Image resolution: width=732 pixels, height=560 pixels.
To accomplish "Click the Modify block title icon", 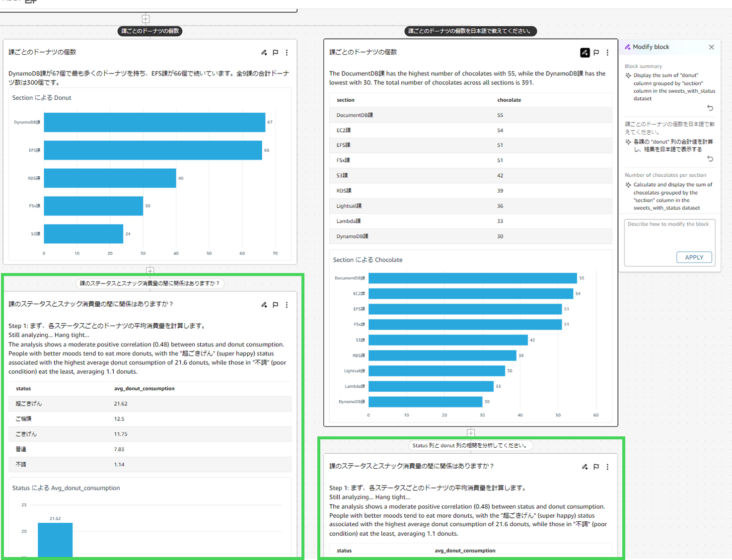I will (x=628, y=47).
